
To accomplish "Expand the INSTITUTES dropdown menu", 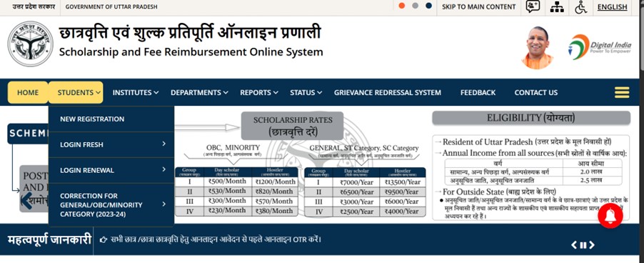I will [x=136, y=93].
